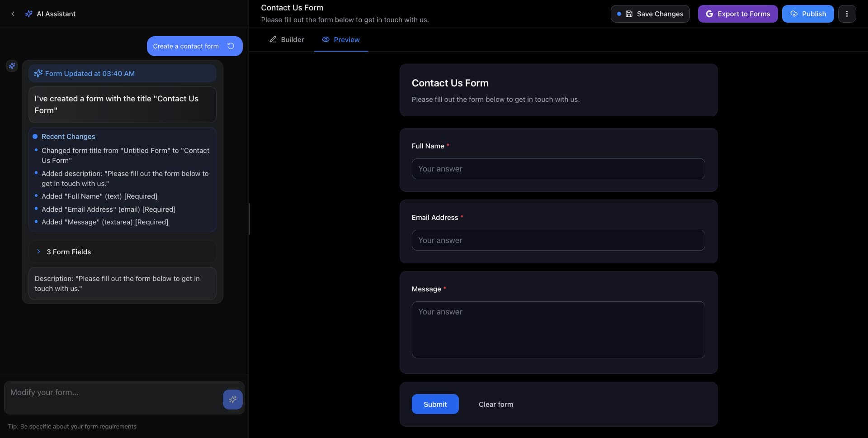This screenshot has width=868, height=438.
Task: Click the AI Assistant sparkle icon in header
Action: pos(28,14)
